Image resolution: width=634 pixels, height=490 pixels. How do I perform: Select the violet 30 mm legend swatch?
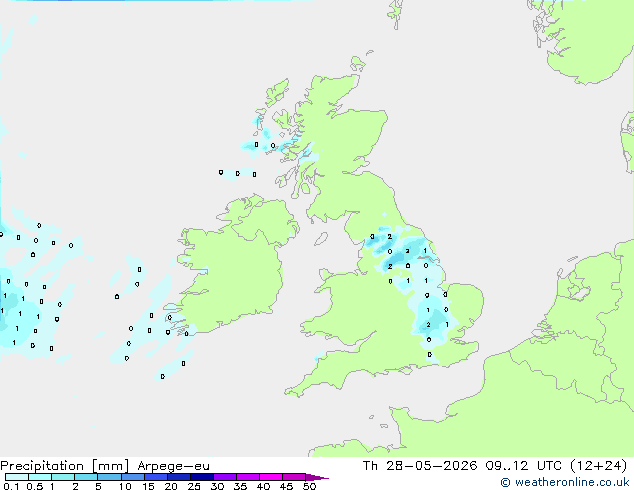225,477
